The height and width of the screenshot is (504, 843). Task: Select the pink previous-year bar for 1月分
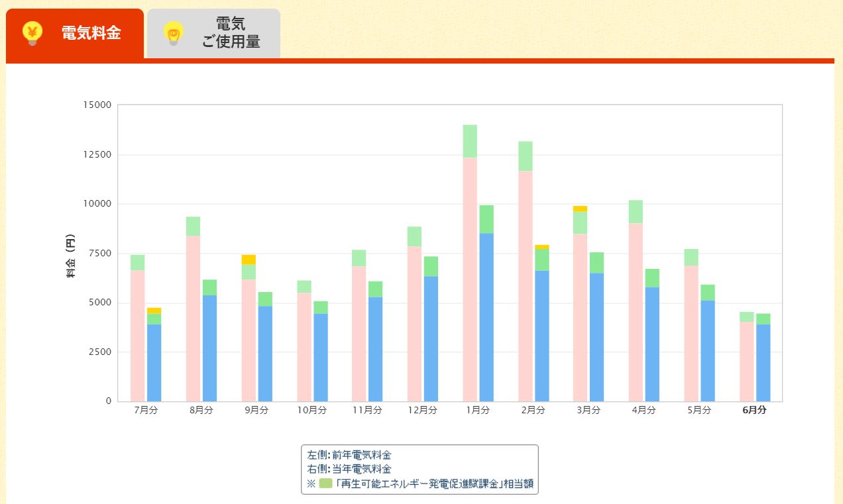click(470, 278)
